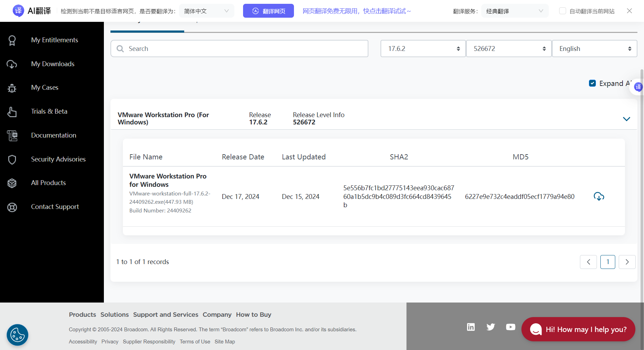Image resolution: width=644 pixels, height=350 pixels.
Task: Open the translation target language dropdown
Action: (x=206, y=11)
